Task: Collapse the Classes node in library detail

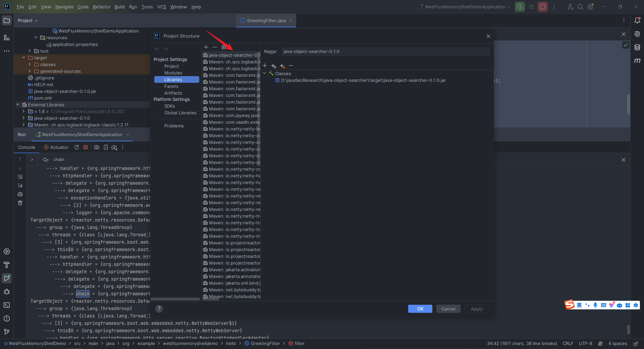Action: tap(265, 73)
